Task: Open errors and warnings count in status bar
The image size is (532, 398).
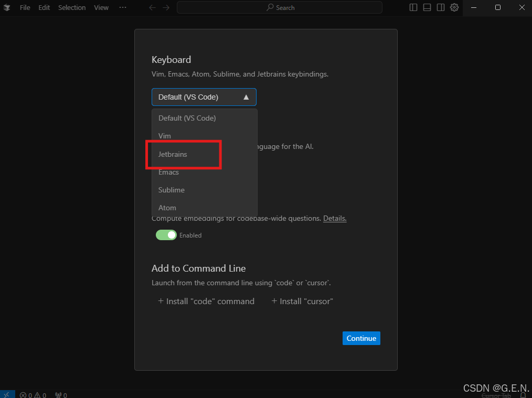Action: coord(33,395)
